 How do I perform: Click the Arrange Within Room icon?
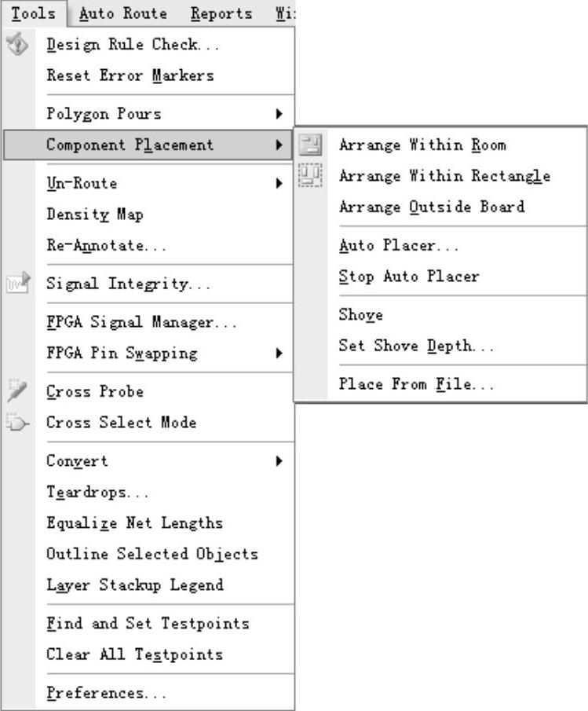point(310,145)
